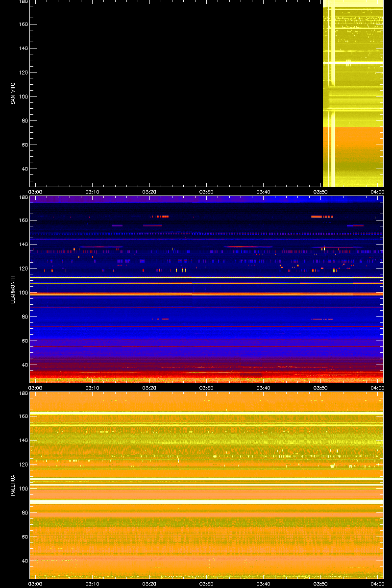Pick the 03:30 time label under Palehua panel
Screen dimensions: 392x588
coord(206,584)
